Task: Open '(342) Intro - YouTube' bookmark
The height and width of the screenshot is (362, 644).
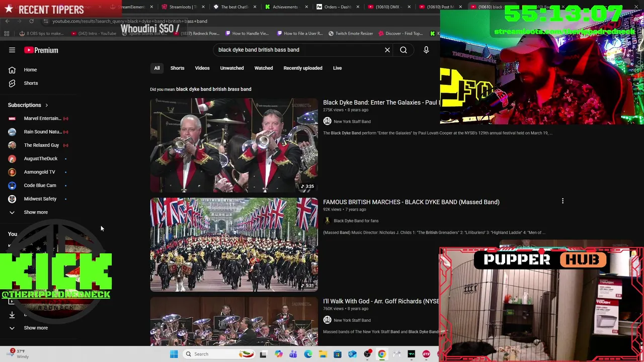Action: pos(94,33)
